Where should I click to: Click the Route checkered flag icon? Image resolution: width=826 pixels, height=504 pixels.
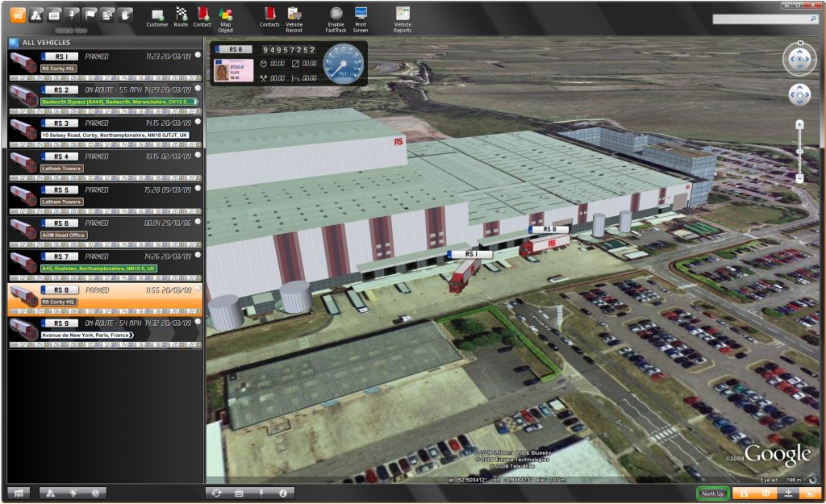coord(181,14)
